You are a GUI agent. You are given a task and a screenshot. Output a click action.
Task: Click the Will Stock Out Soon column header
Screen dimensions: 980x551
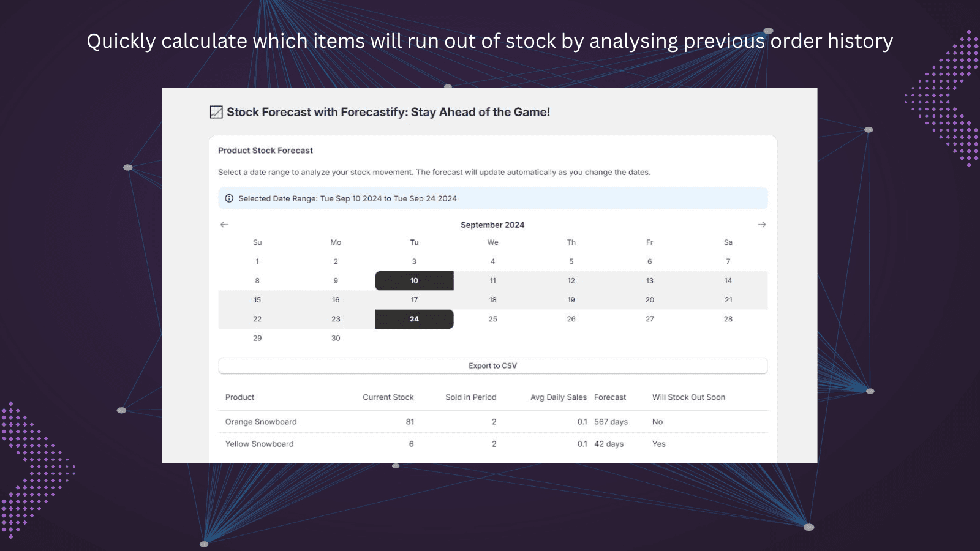point(688,397)
